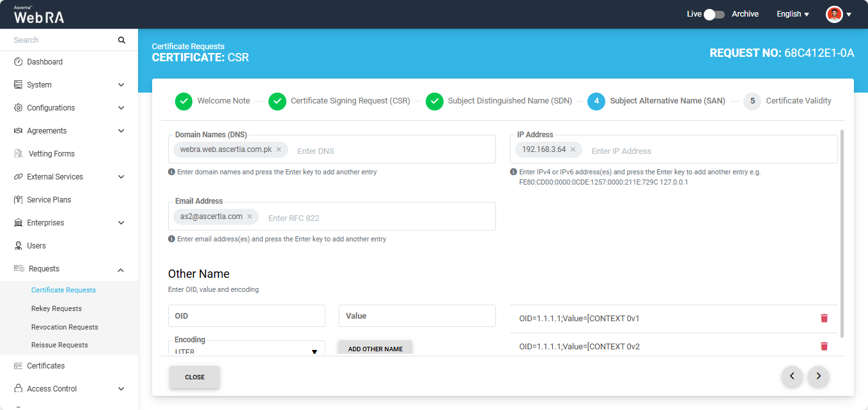Open the Dashboard menu item
Screen dimensions: 868x410
click(45, 62)
